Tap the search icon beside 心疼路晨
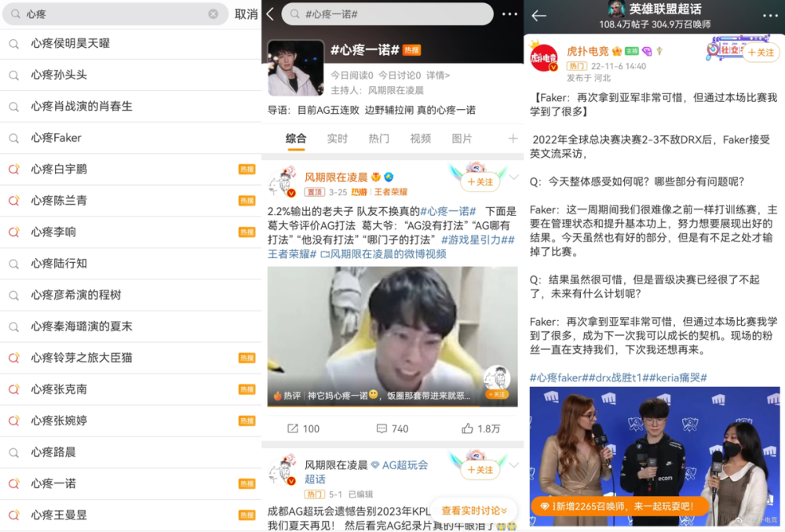 pyautogui.click(x=14, y=453)
